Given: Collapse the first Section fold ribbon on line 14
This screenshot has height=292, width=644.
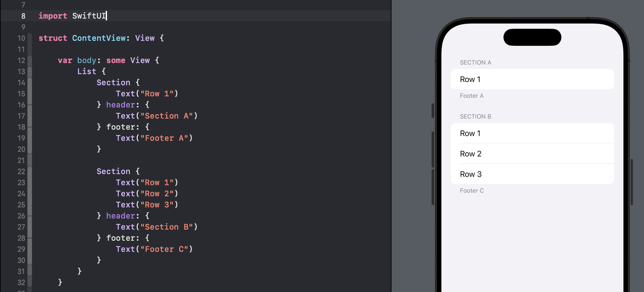Looking at the screenshot, I should 30,83.
